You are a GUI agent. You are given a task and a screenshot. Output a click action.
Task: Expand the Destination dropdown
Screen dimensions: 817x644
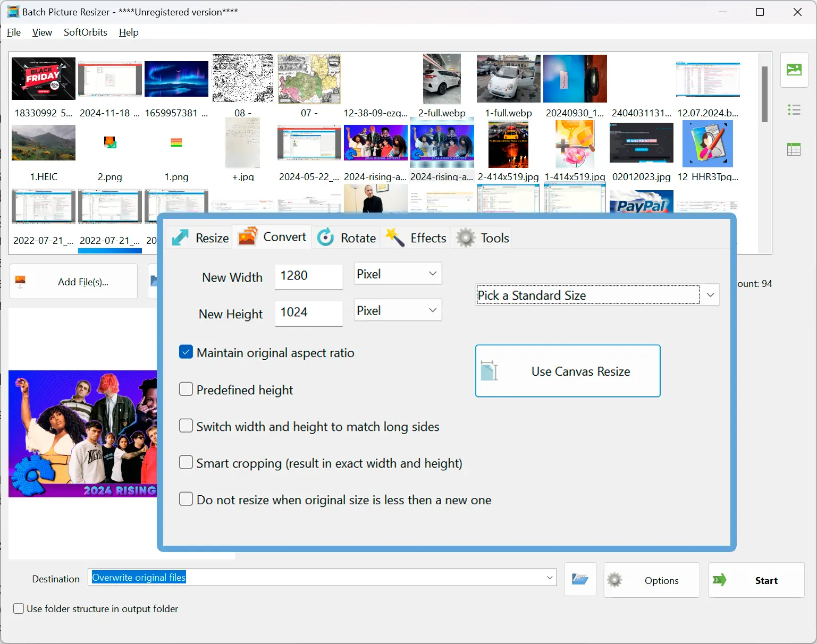[550, 578]
